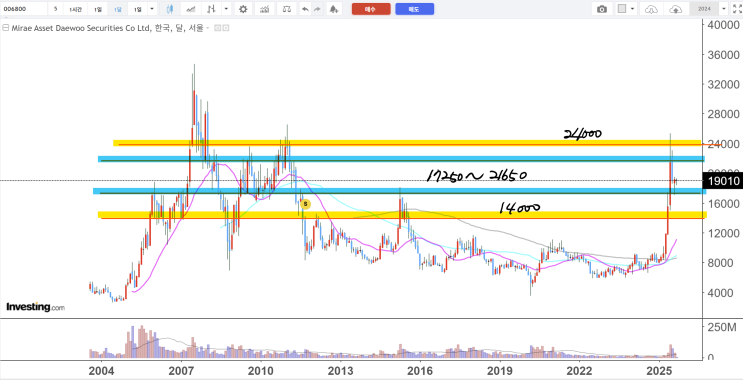The width and height of the screenshot is (743, 380).
Task: Click the redo arrow icon
Action: pos(317,9)
